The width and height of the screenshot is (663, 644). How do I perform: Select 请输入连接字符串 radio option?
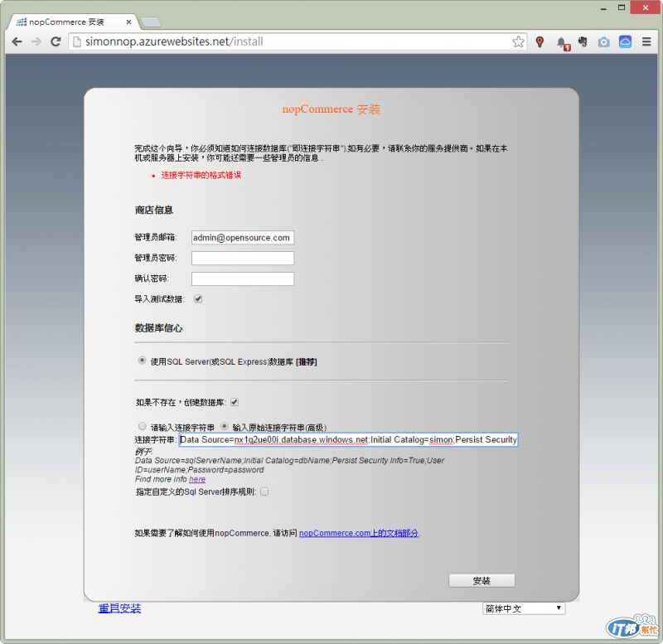(x=142, y=426)
